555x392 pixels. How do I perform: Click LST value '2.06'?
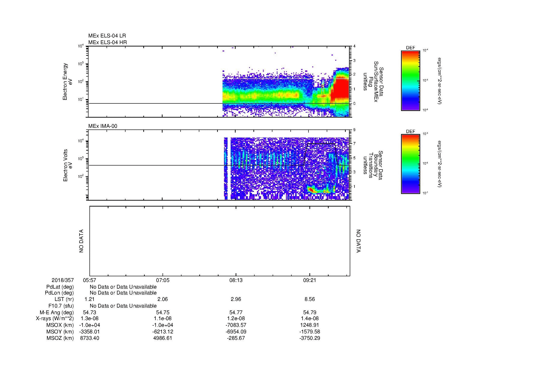(163, 299)
